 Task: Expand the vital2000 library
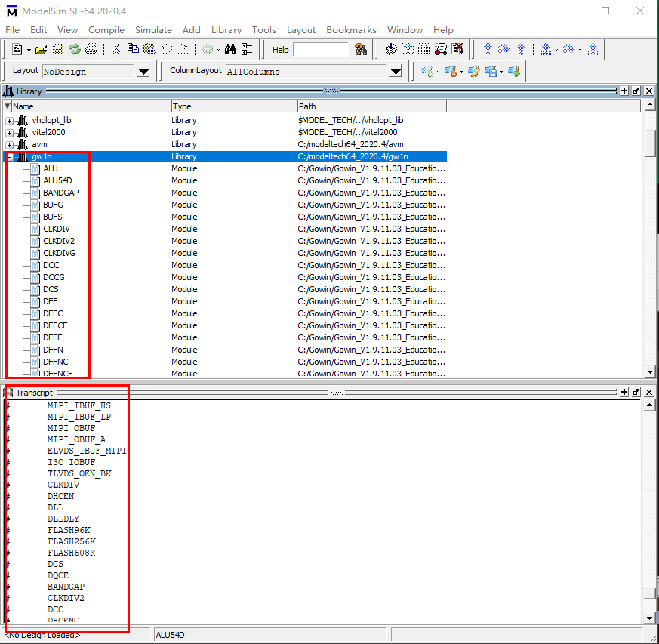tap(9, 134)
